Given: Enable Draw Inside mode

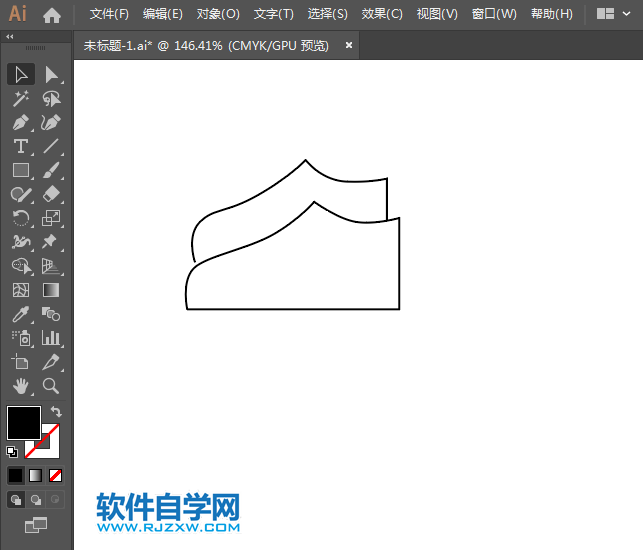Looking at the screenshot, I should tap(55, 500).
